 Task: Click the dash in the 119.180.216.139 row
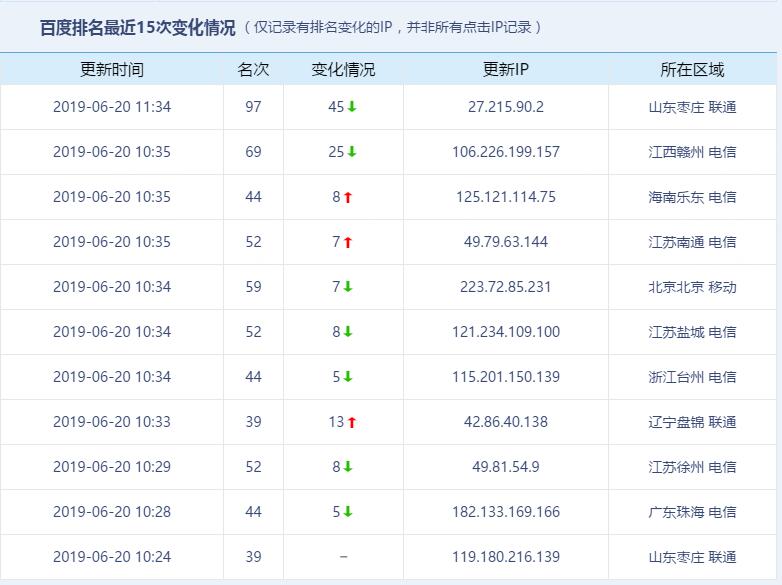point(343,557)
